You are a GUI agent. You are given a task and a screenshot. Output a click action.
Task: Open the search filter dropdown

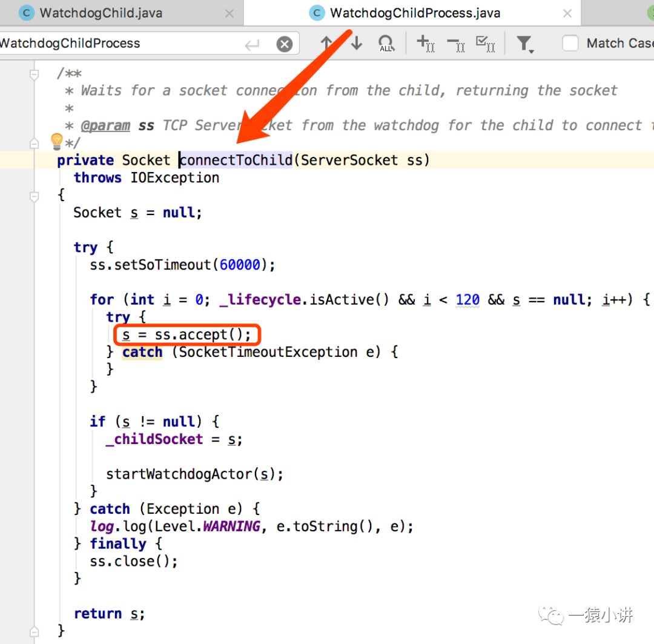(525, 44)
